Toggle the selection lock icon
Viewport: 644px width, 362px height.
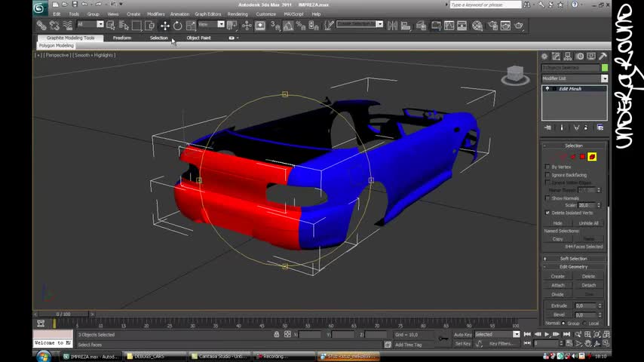277,334
